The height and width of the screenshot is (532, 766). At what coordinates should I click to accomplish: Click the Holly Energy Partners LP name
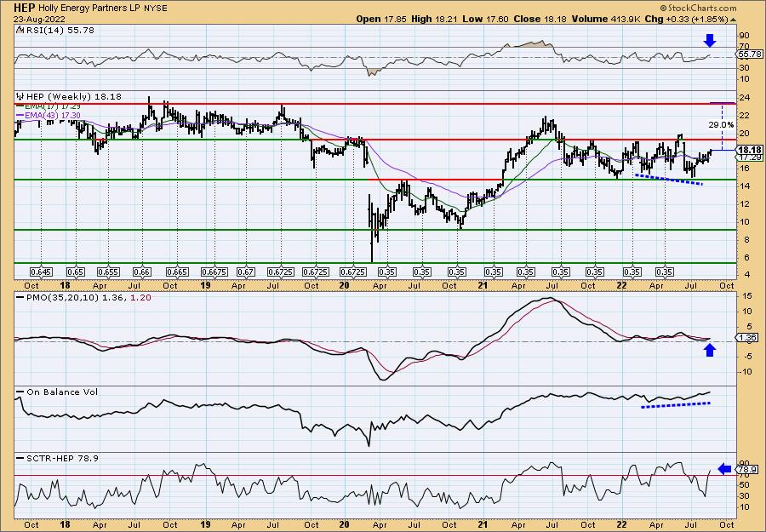89,9
